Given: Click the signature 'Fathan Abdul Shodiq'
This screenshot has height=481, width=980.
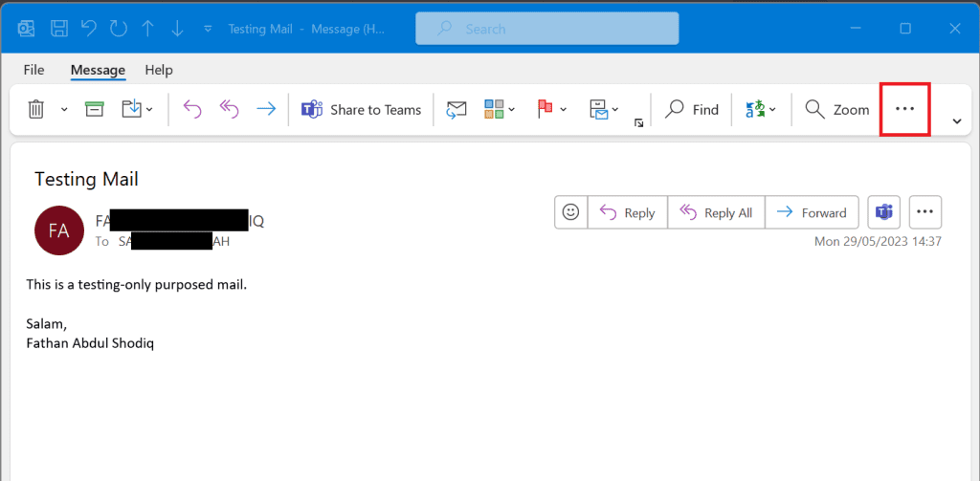Looking at the screenshot, I should pos(90,343).
